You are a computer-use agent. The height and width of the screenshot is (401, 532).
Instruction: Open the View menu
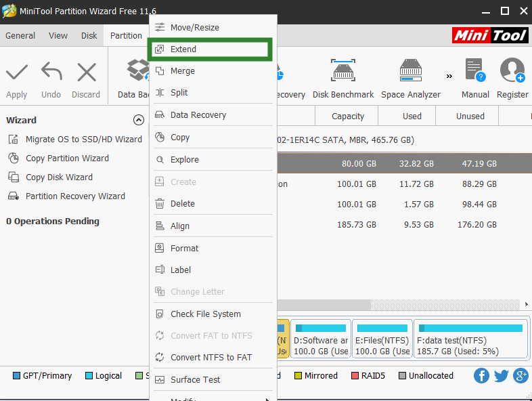tap(58, 36)
